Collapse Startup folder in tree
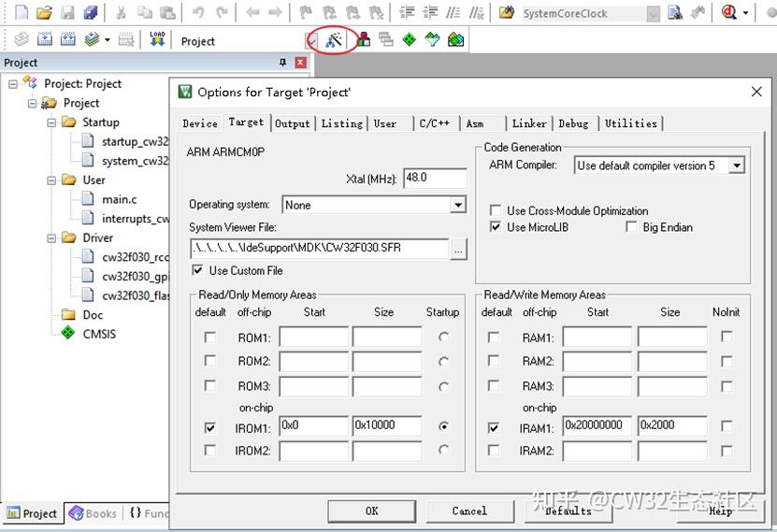The image size is (777, 532). pyautogui.click(x=51, y=122)
